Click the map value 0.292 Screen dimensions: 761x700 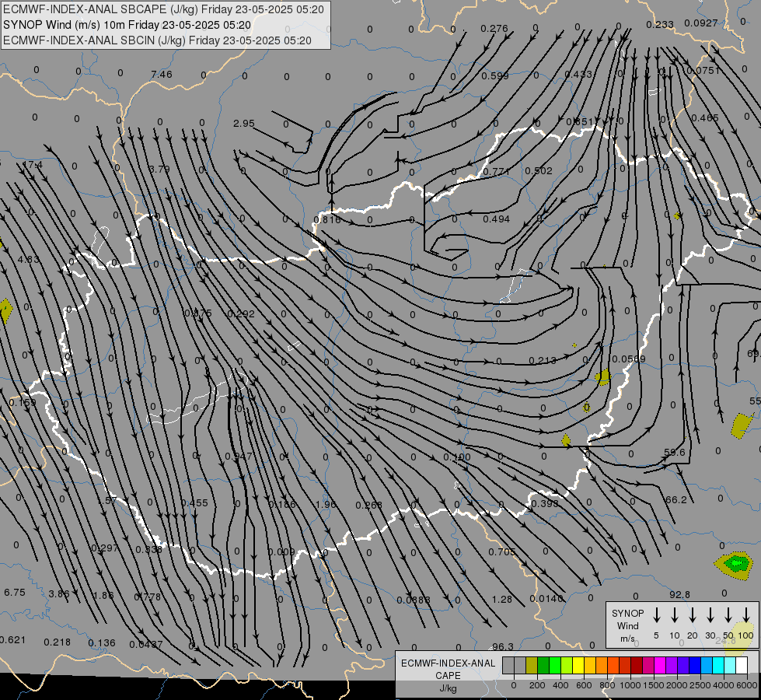pos(241,313)
